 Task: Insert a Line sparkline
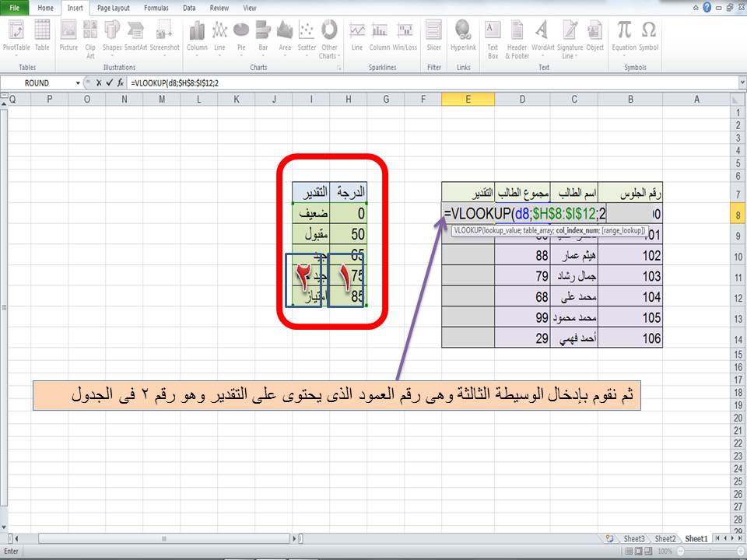point(357,36)
